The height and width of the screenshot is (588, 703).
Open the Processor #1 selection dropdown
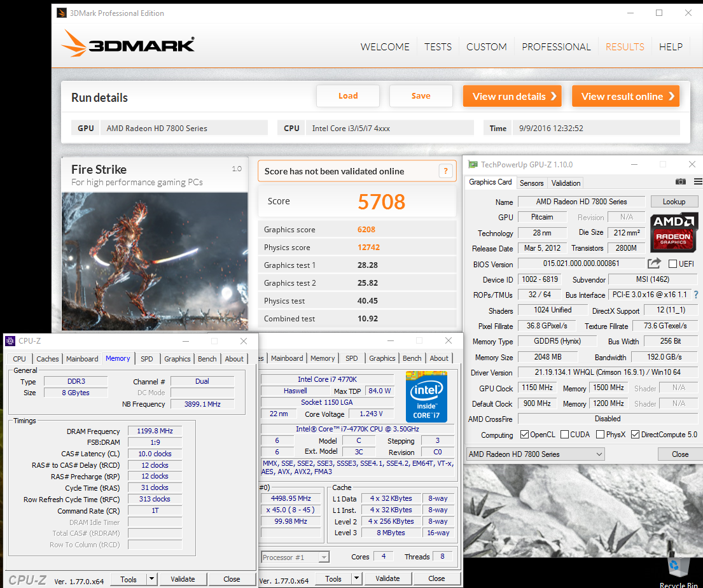pos(295,557)
